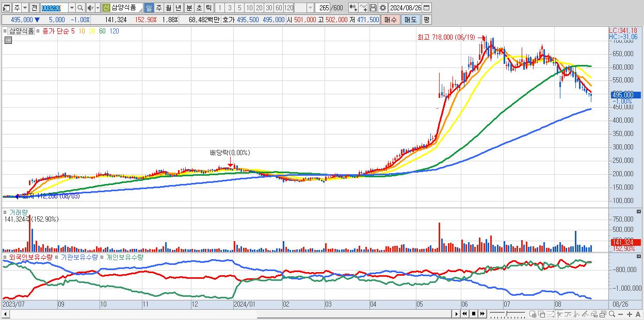Click the 매도 sell button

coord(410,20)
